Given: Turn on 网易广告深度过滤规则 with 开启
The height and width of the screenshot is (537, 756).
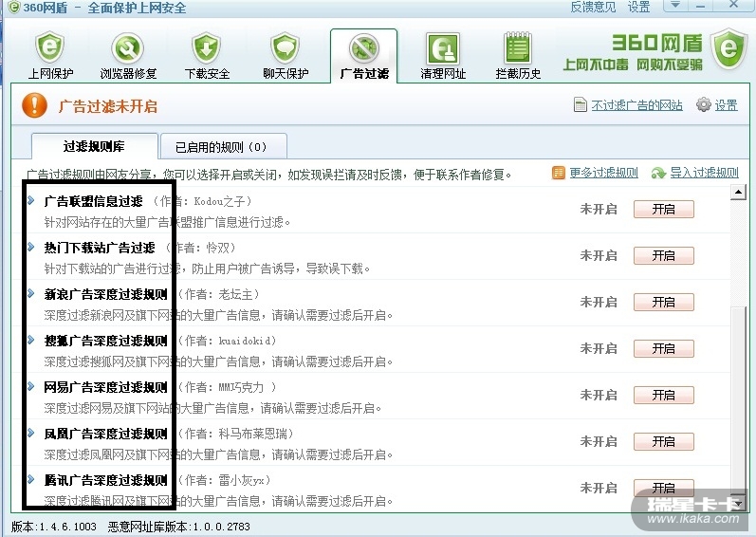Looking at the screenshot, I should pos(663,396).
